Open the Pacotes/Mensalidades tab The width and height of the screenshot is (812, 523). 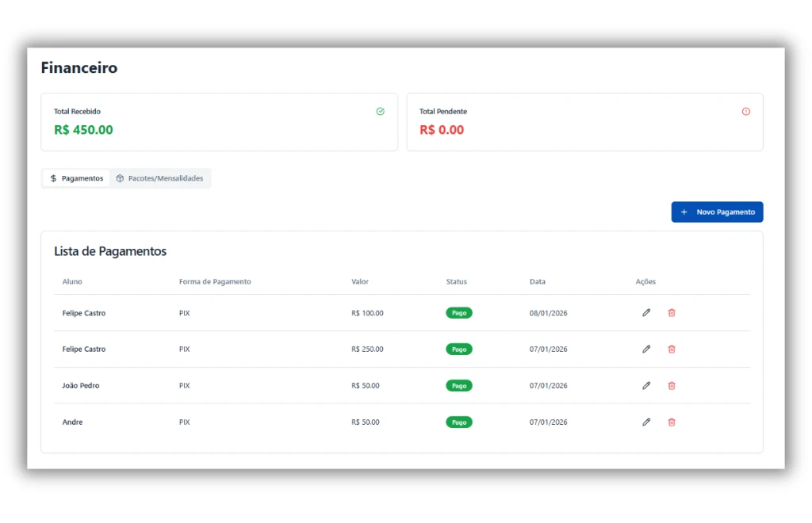click(x=159, y=178)
